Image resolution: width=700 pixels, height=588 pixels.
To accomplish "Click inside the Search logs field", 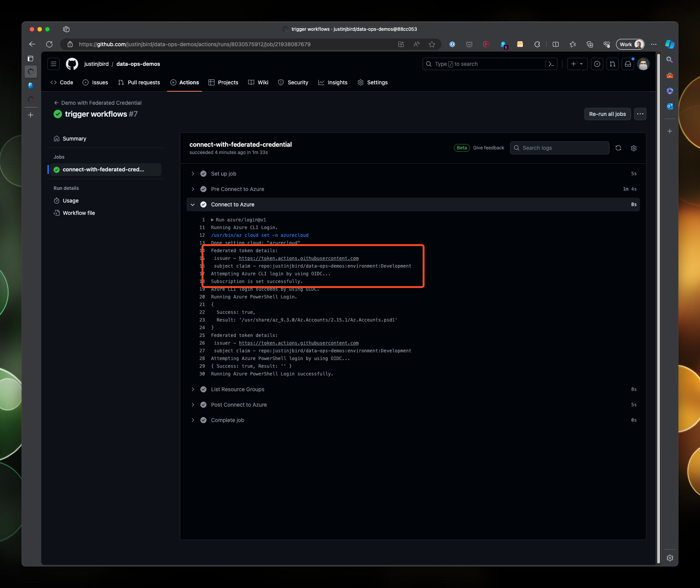I will pos(559,148).
